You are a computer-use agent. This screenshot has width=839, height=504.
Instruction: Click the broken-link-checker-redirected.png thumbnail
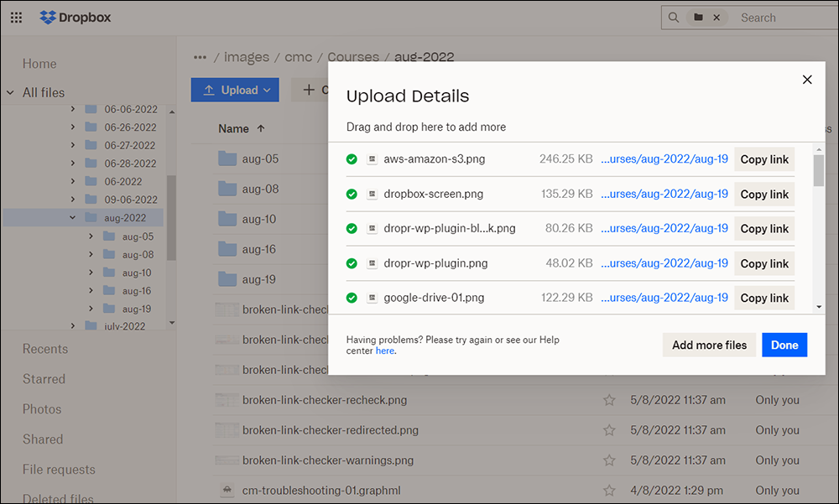pyautogui.click(x=227, y=430)
